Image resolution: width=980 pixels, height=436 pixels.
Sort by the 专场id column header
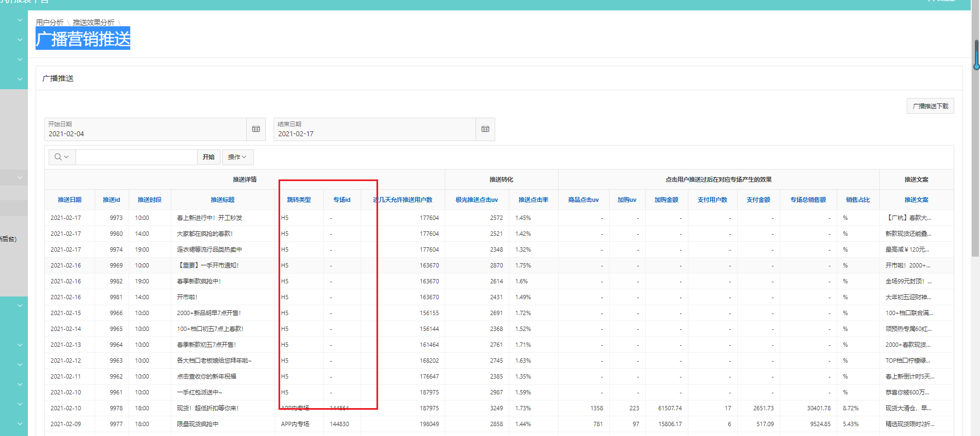(x=342, y=200)
